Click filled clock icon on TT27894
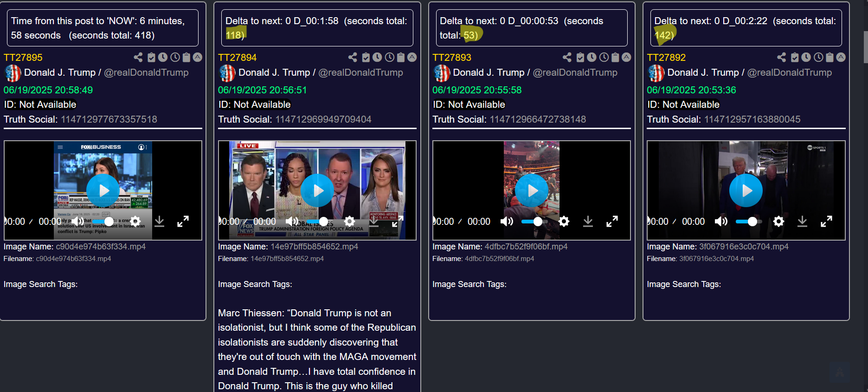Screen dimensions: 868x392 click(x=377, y=57)
